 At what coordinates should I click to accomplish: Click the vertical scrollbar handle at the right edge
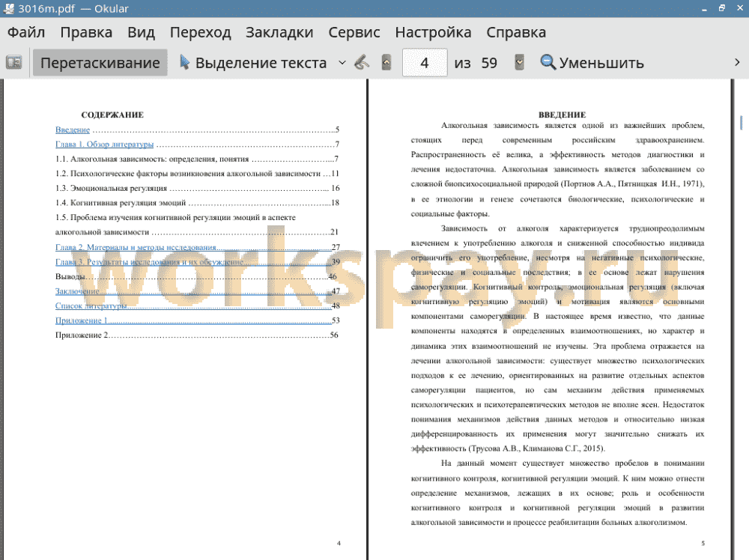point(741,122)
